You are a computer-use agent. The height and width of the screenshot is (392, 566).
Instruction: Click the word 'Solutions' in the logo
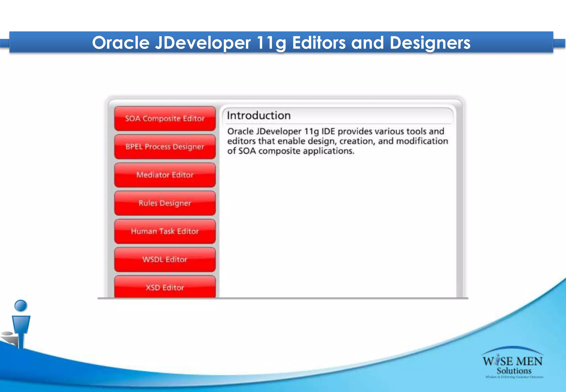tap(514, 371)
